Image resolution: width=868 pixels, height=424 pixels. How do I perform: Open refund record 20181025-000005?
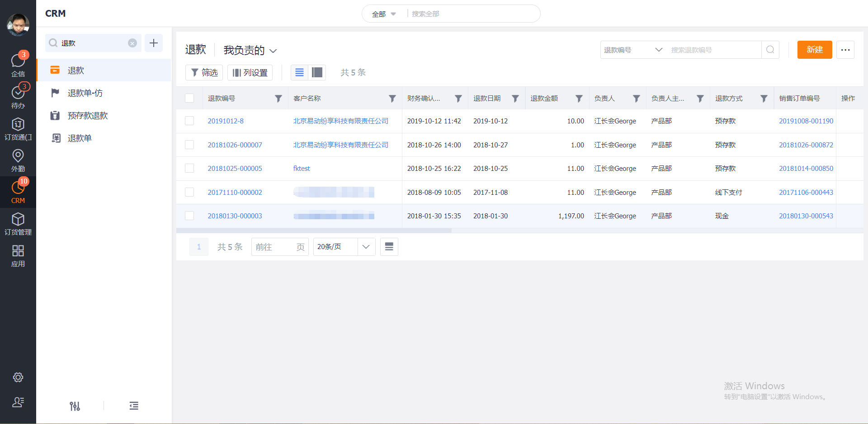pos(235,169)
